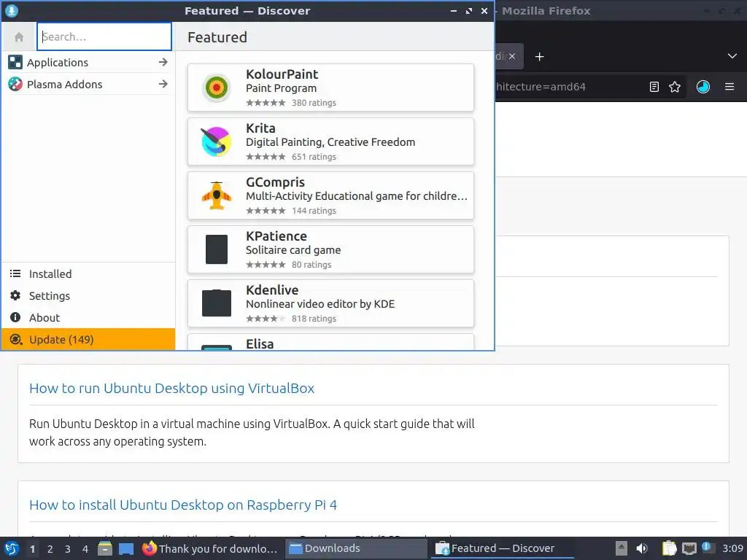Open the GCompris app card
This screenshot has height=560, width=747.
click(x=330, y=195)
